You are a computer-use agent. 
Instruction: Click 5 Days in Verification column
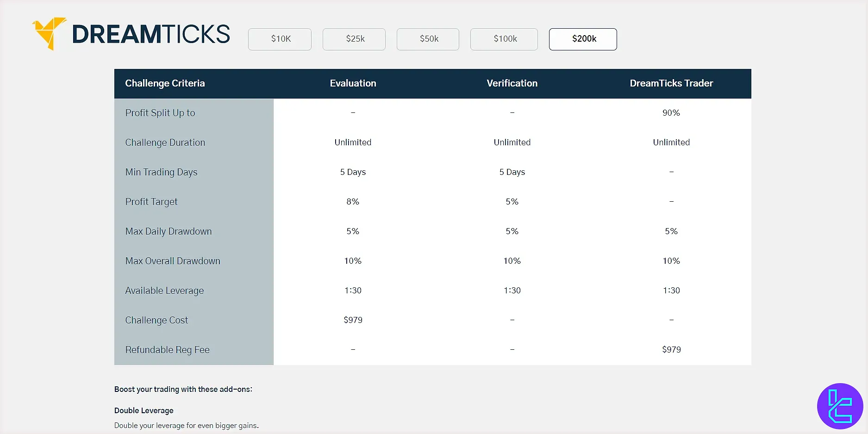click(x=512, y=172)
